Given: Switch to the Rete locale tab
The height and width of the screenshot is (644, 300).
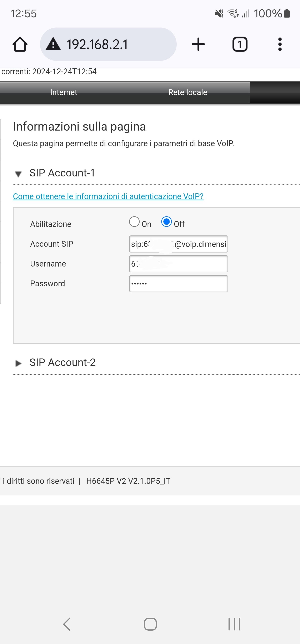Looking at the screenshot, I should [x=187, y=92].
